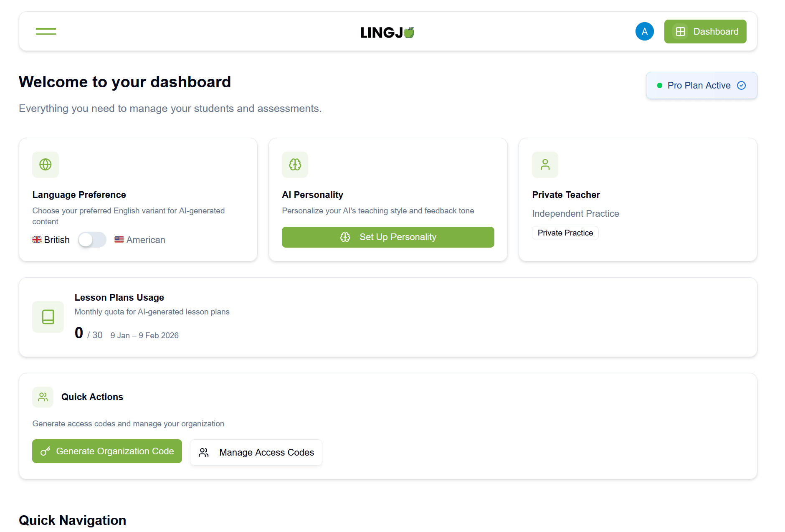Click the book icon beside Lesson Plans Usage
The height and width of the screenshot is (532, 785).
48,317
